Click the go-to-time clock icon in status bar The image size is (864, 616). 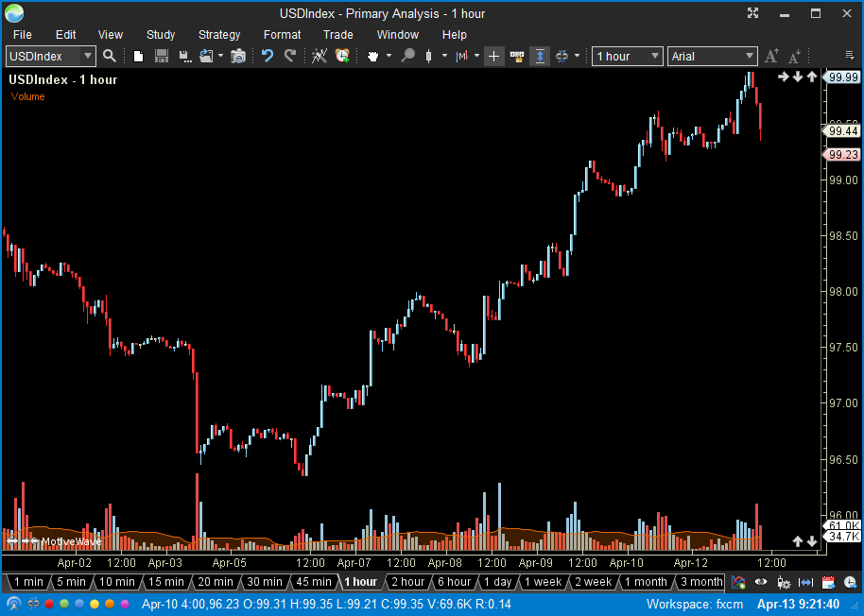point(849,583)
